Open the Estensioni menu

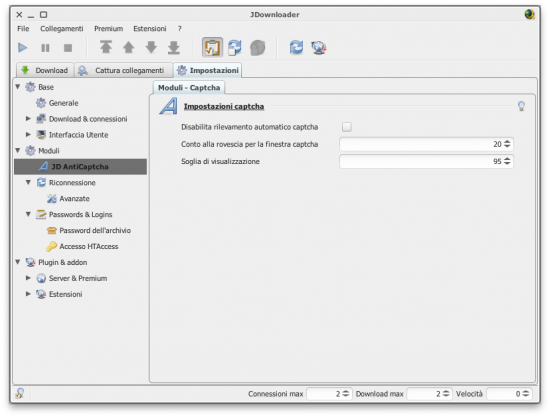[x=149, y=28]
